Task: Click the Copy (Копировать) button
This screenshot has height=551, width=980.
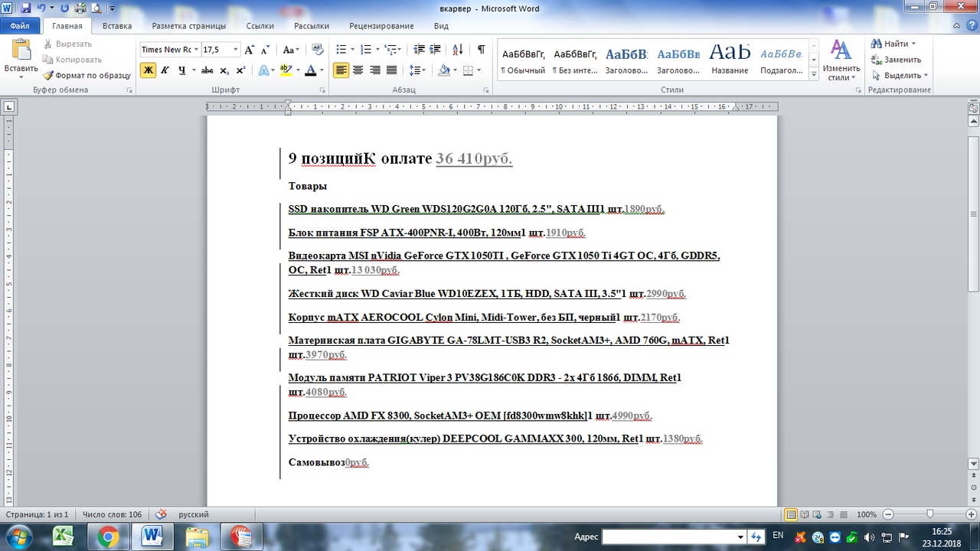Action: (71, 60)
